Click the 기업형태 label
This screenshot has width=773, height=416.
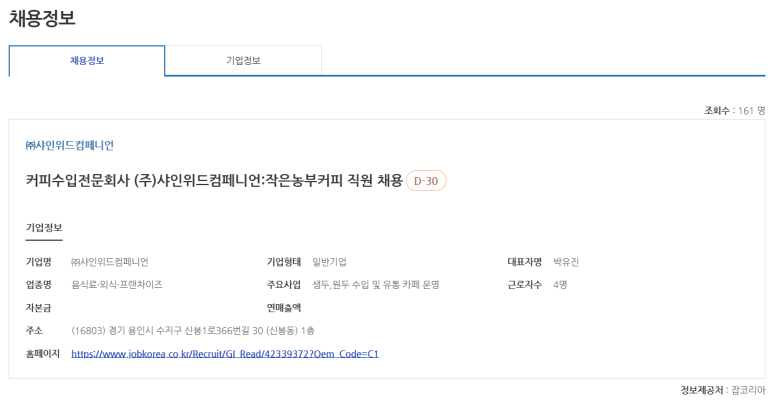click(283, 262)
